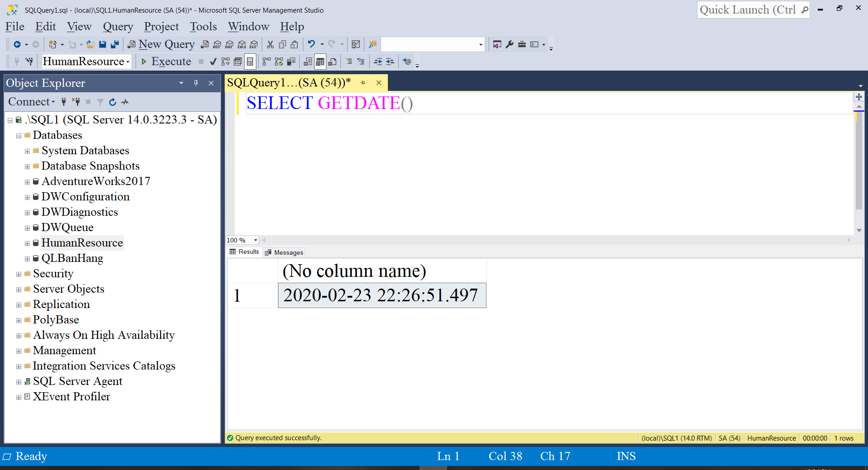Click the Undo arrow icon

[x=311, y=44]
